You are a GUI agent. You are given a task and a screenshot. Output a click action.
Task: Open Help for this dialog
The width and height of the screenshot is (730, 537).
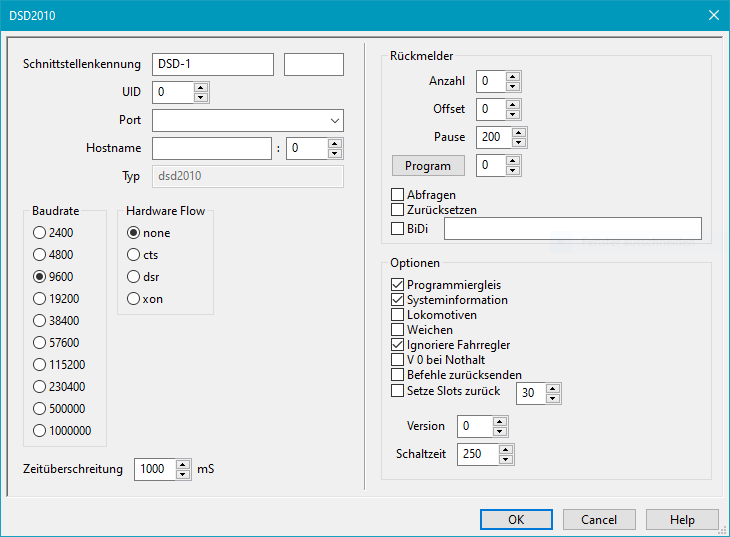point(682,520)
